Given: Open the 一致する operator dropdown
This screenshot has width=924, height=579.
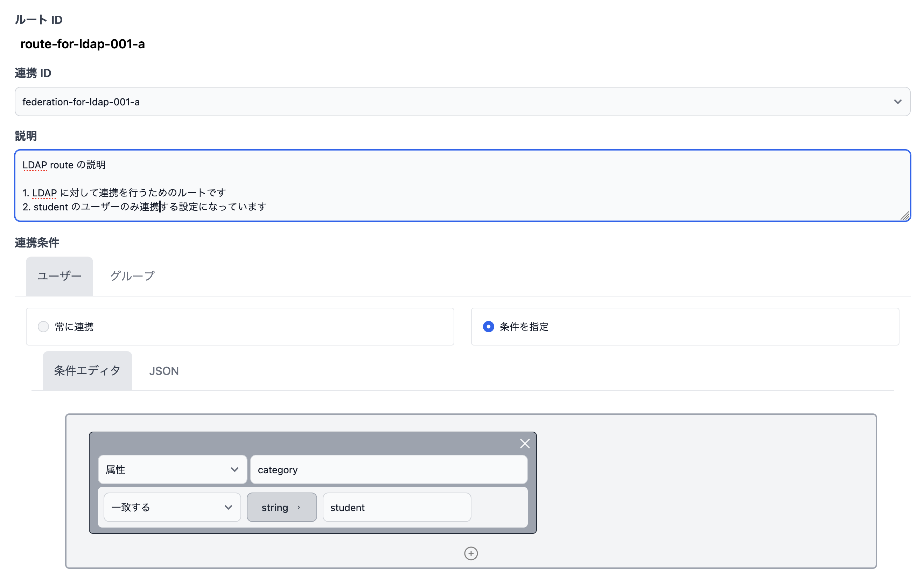Looking at the screenshot, I should (172, 507).
